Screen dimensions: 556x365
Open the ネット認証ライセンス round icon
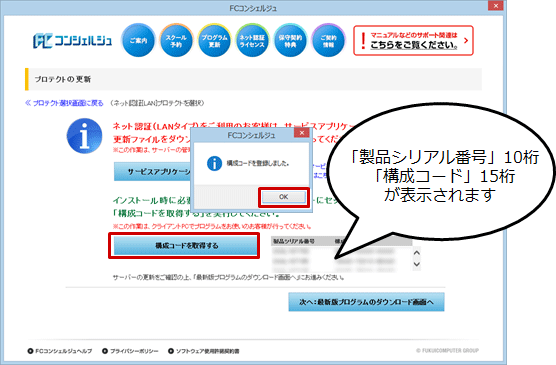pos(252,40)
